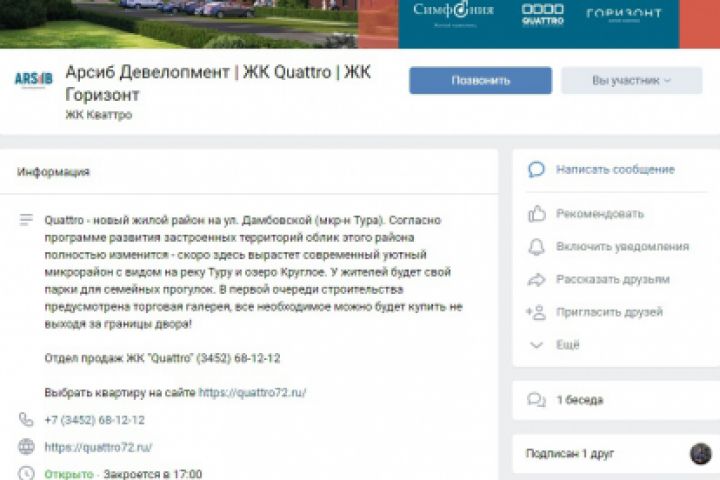Click the Горизонт logo in the cover
Screen dimensions: 720x480
click(x=624, y=14)
